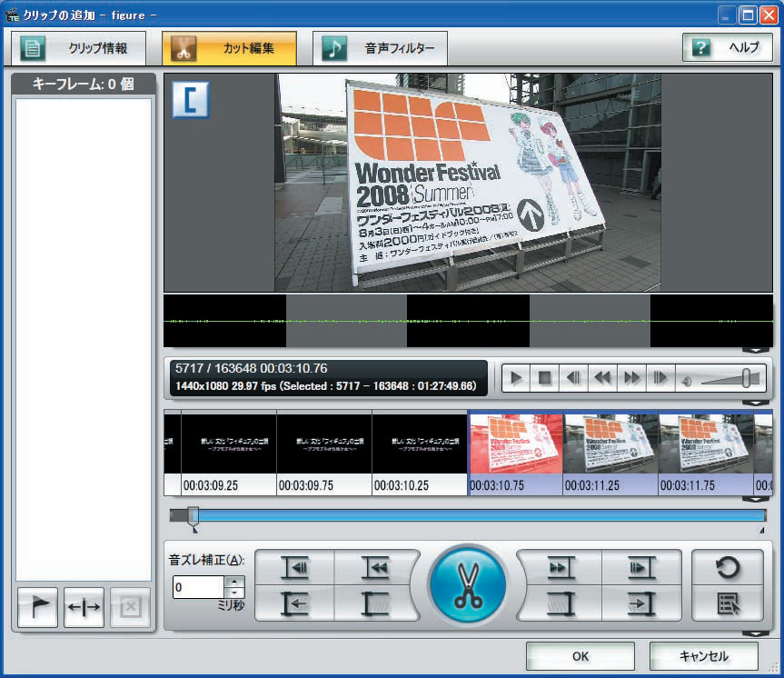The width and height of the screenshot is (784, 678).
Task: Click the main video preview image
Action: 468,183
